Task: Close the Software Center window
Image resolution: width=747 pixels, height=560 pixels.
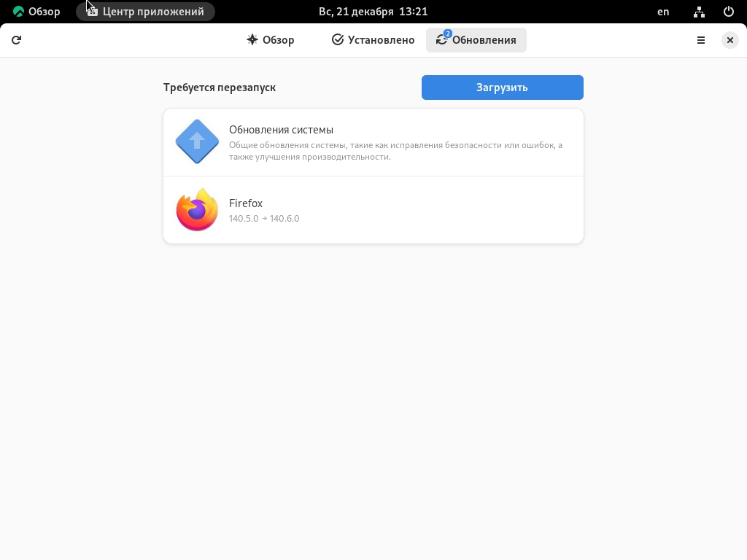Action: point(729,40)
